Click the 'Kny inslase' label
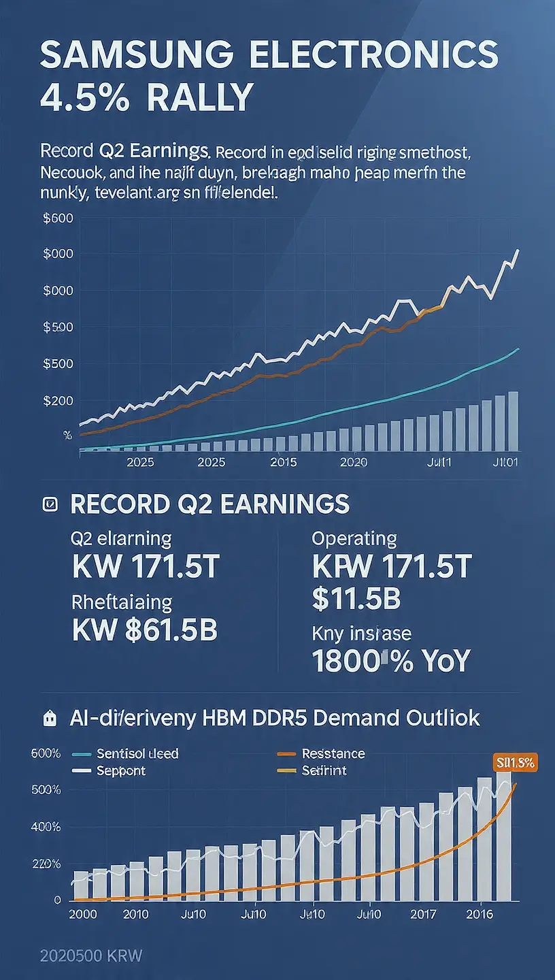Screen dimensions: 555x980 coord(361,634)
